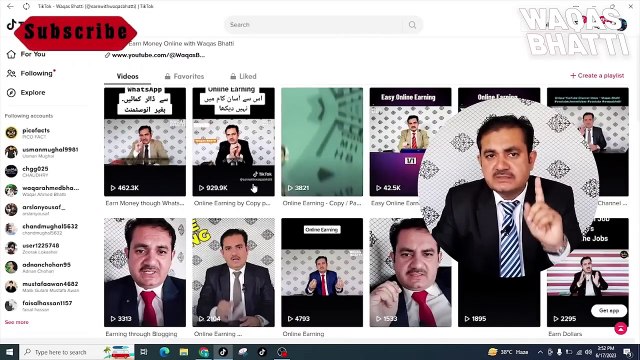Click the Following people icon
This screenshot has width=640, height=360.
click(11, 73)
